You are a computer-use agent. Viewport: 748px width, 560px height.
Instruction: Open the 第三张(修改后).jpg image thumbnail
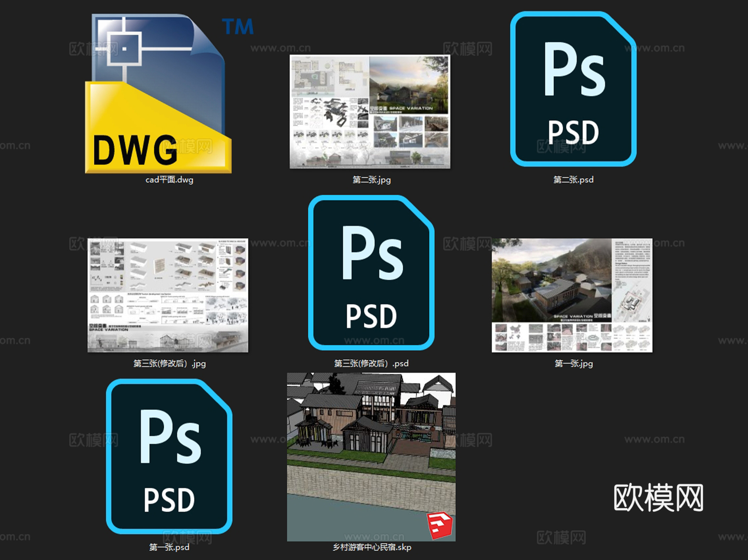[168, 295]
